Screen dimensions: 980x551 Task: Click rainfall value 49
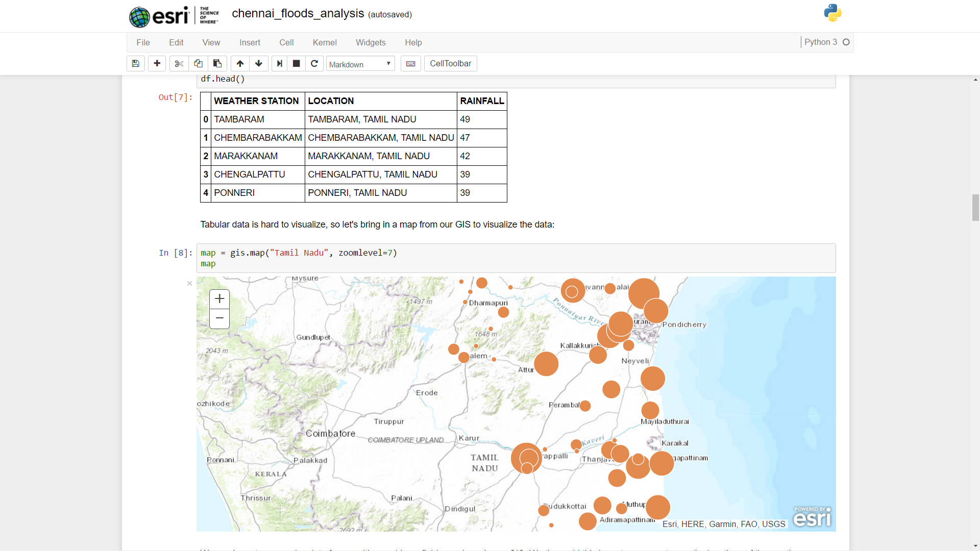(482, 119)
